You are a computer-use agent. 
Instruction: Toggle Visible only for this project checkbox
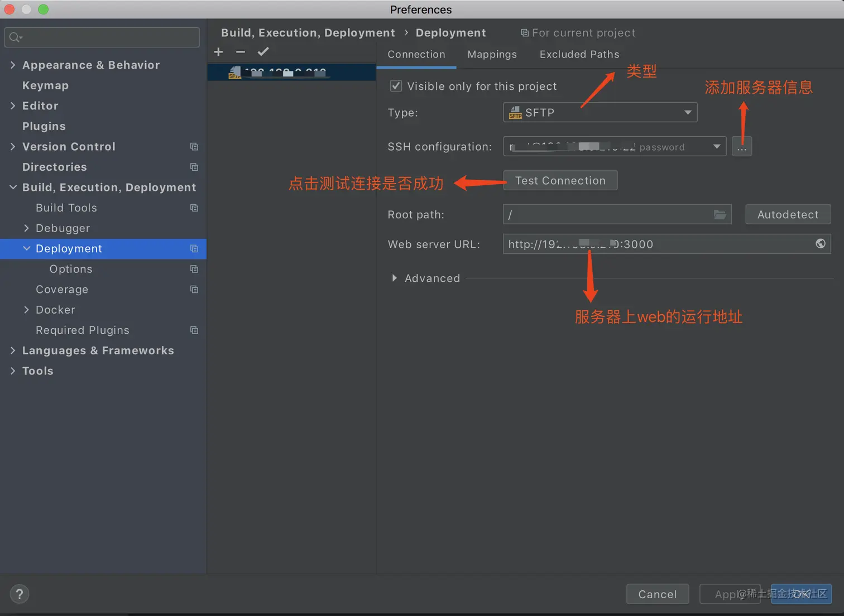click(x=396, y=86)
